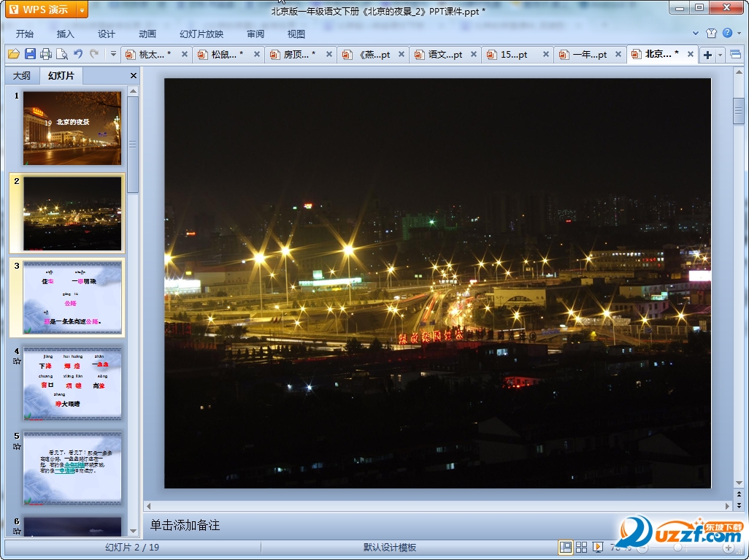The height and width of the screenshot is (560, 749).
Task: Click the Print icon
Action: click(x=46, y=54)
